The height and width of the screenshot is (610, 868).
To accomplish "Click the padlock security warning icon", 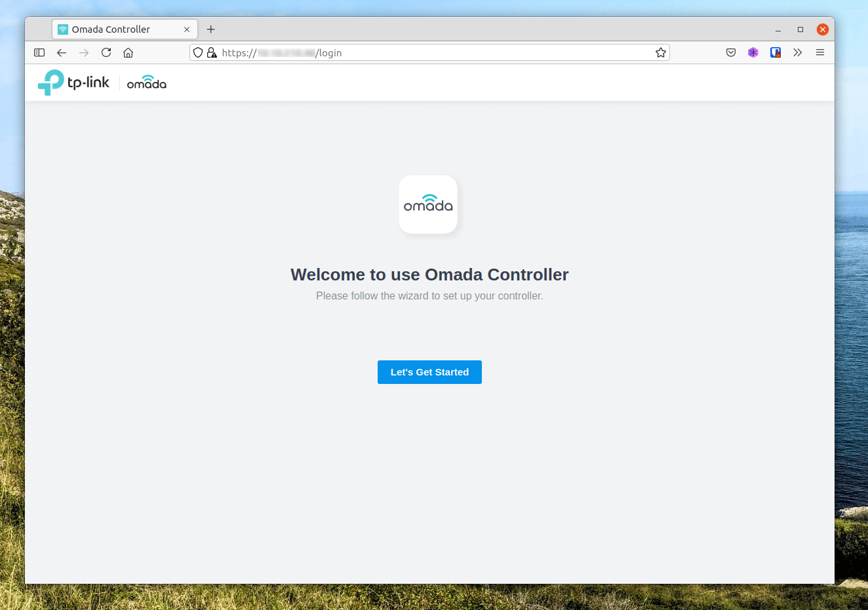I will pos(212,52).
